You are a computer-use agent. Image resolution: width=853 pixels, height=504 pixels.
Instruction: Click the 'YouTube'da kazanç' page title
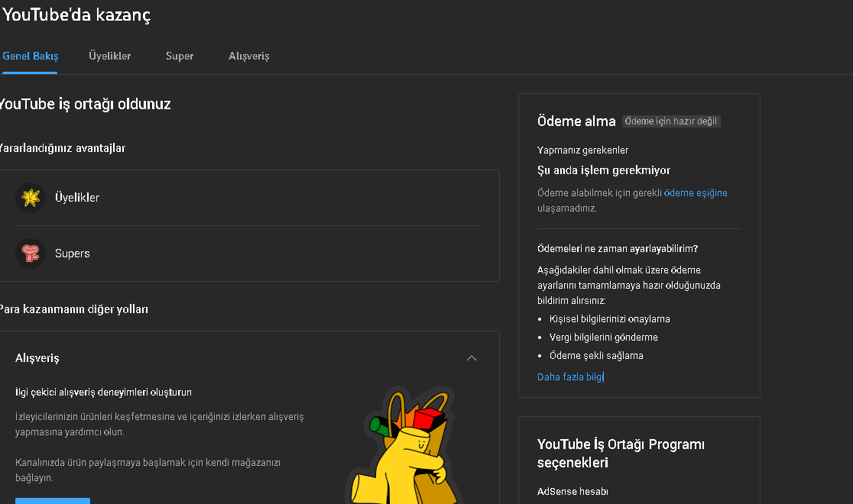[x=76, y=15]
